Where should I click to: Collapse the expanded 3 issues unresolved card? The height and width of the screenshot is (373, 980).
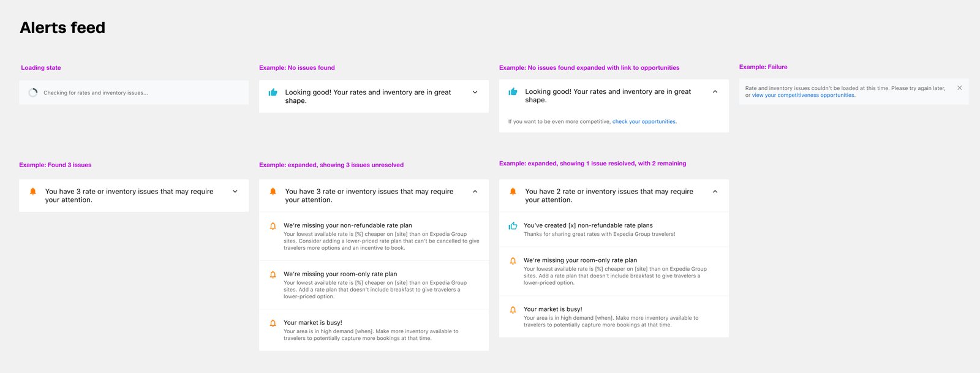[x=475, y=192]
